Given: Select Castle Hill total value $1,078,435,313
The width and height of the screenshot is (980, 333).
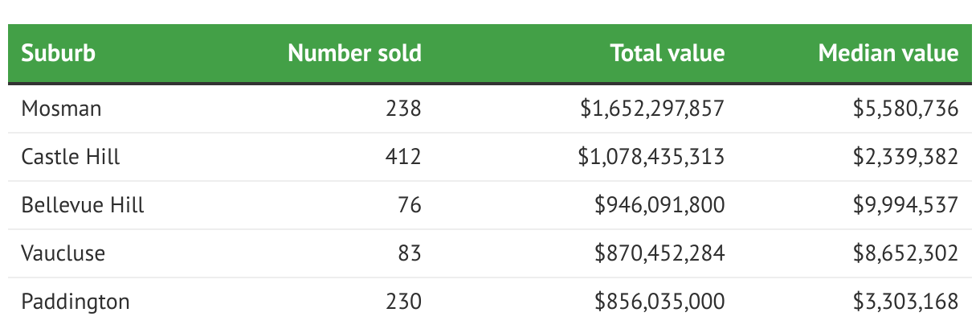Looking at the screenshot, I should tap(651, 157).
